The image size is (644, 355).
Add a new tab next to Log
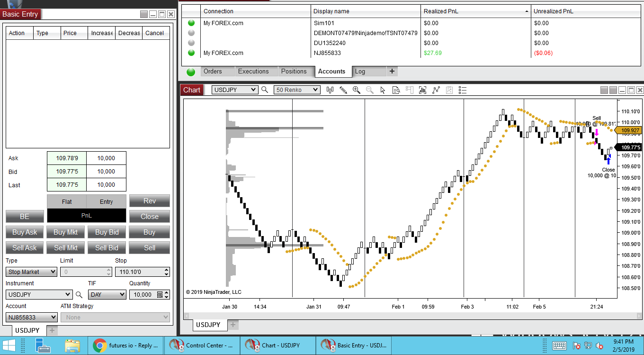392,72
